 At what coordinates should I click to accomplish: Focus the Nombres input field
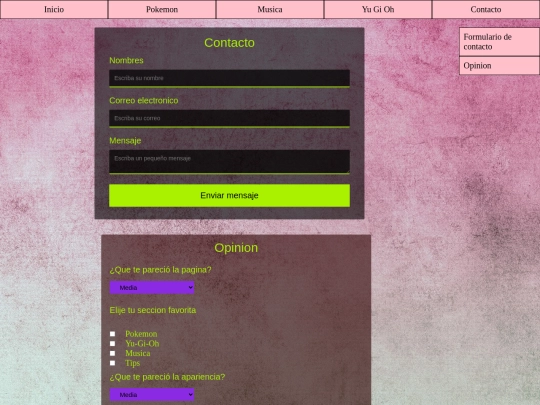[229, 79]
